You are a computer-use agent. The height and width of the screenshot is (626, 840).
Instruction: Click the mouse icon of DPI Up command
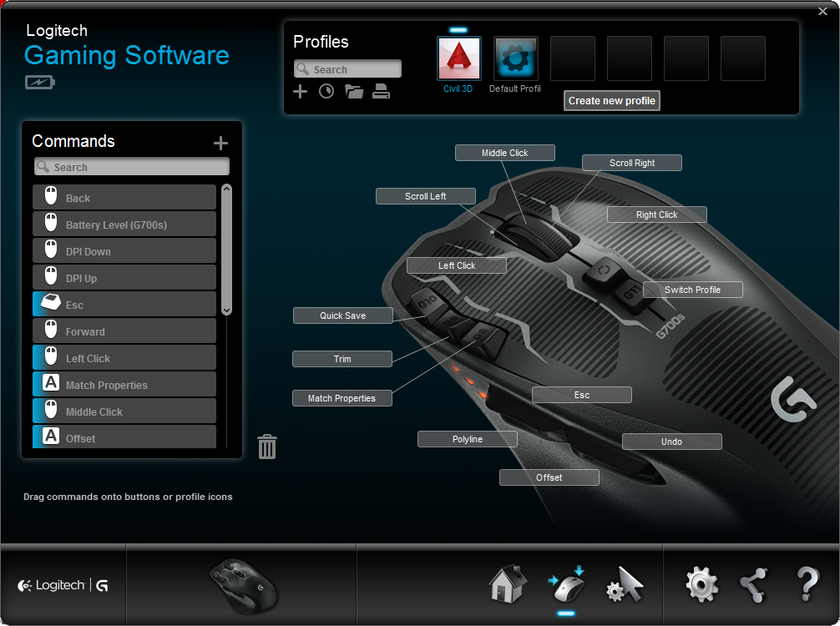tap(51, 275)
